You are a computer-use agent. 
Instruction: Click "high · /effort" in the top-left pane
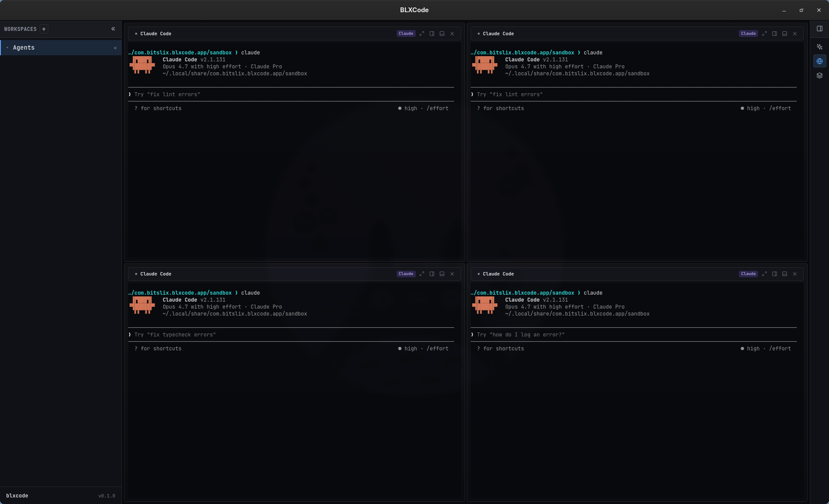click(x=423, y=108)
